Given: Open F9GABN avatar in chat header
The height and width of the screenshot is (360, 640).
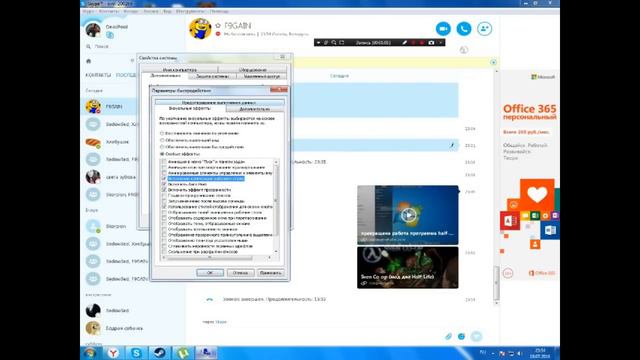Looking at the screenshot, I should click(200, 29).
